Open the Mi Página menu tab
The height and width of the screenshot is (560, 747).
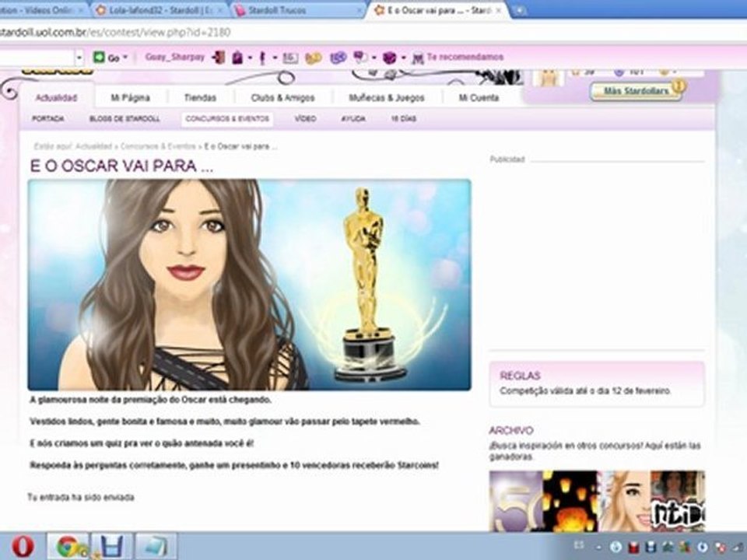pyautogui.click(x=130, y=98)
